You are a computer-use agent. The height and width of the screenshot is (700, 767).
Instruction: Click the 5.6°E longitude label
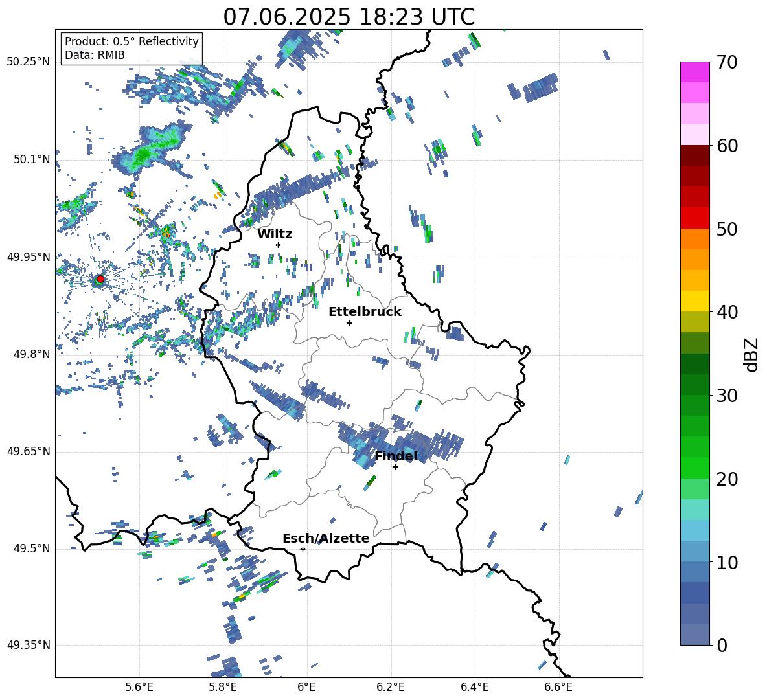point(139,688)
